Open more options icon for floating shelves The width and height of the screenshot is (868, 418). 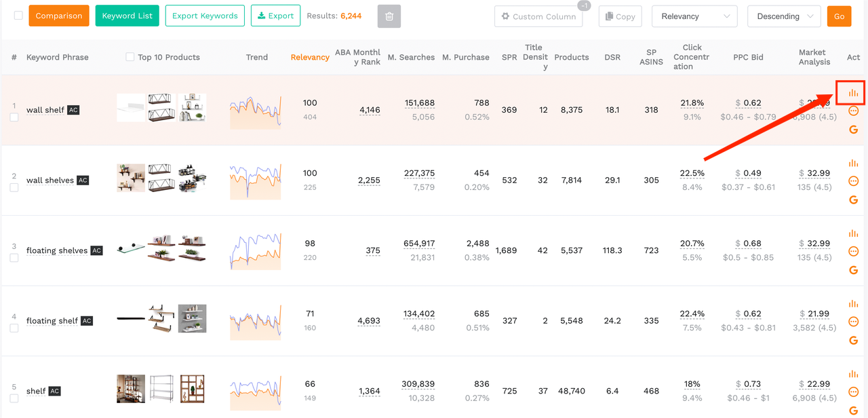[853, 251]
